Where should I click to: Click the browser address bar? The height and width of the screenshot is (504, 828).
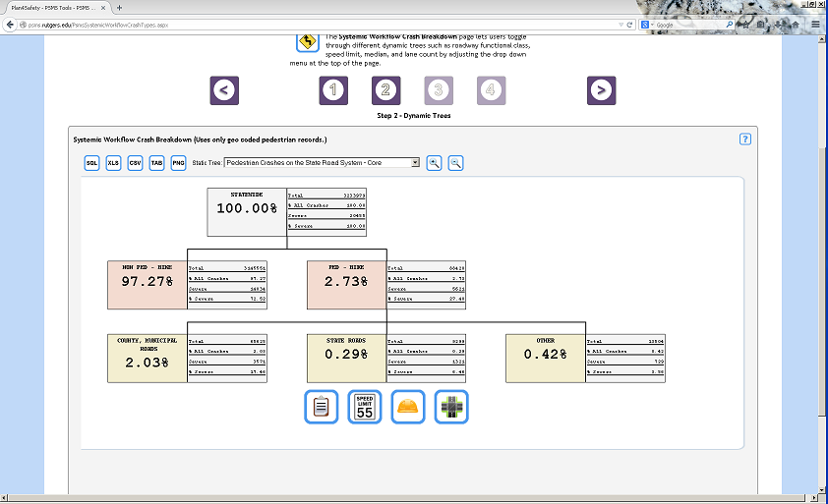coord(317,25)
